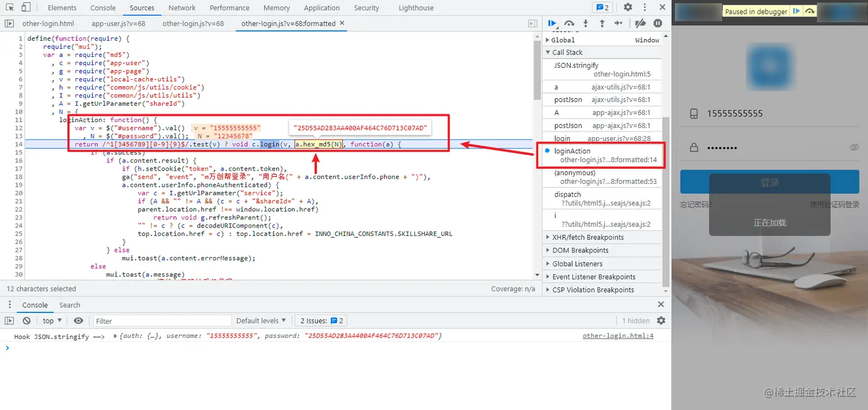The image size is (868, 410).
Task: Toggle password visibility eye icon
Action: click(x=854, y=148)
